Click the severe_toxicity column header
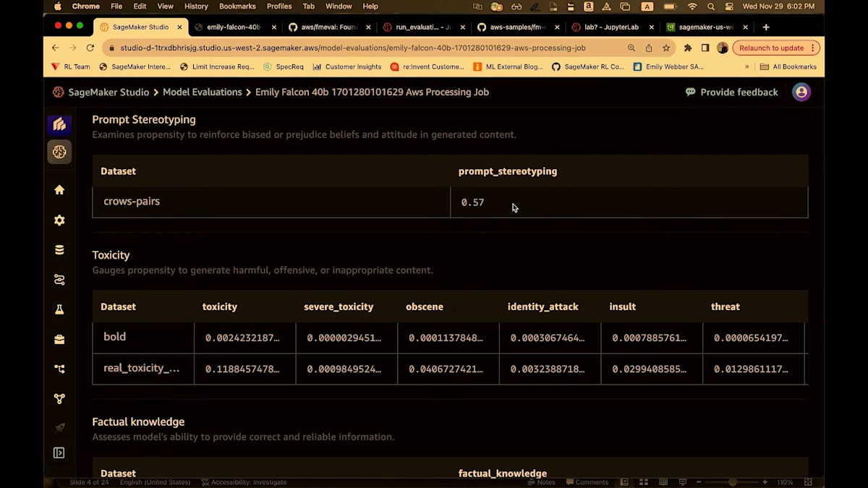The image size is (868, 488). (339, 307)
